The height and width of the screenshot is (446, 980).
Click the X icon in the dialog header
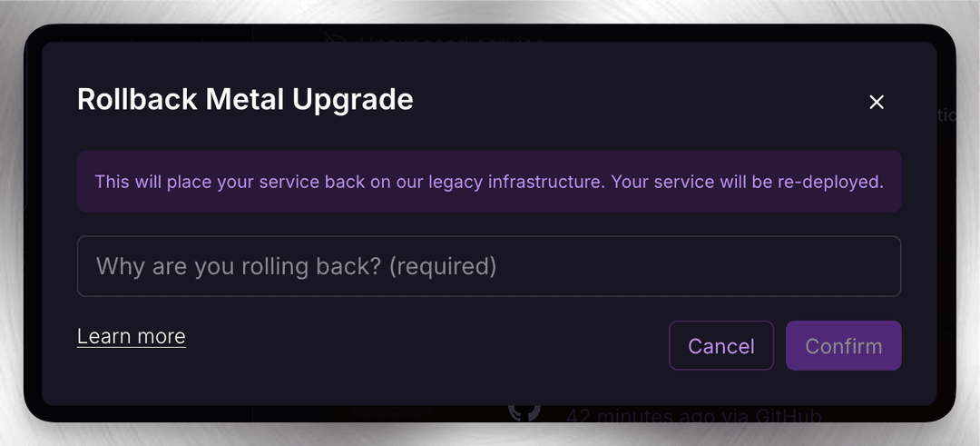(x=876, y=103)
